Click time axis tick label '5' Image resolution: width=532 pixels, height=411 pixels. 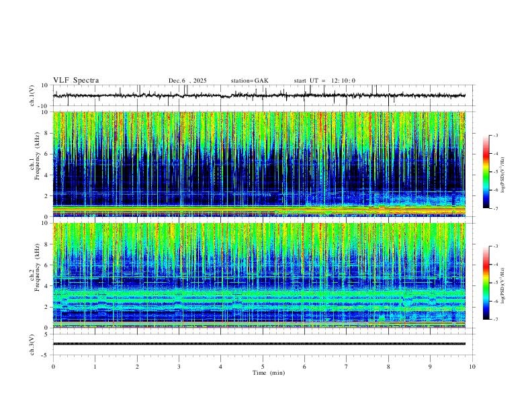[263, 367]
